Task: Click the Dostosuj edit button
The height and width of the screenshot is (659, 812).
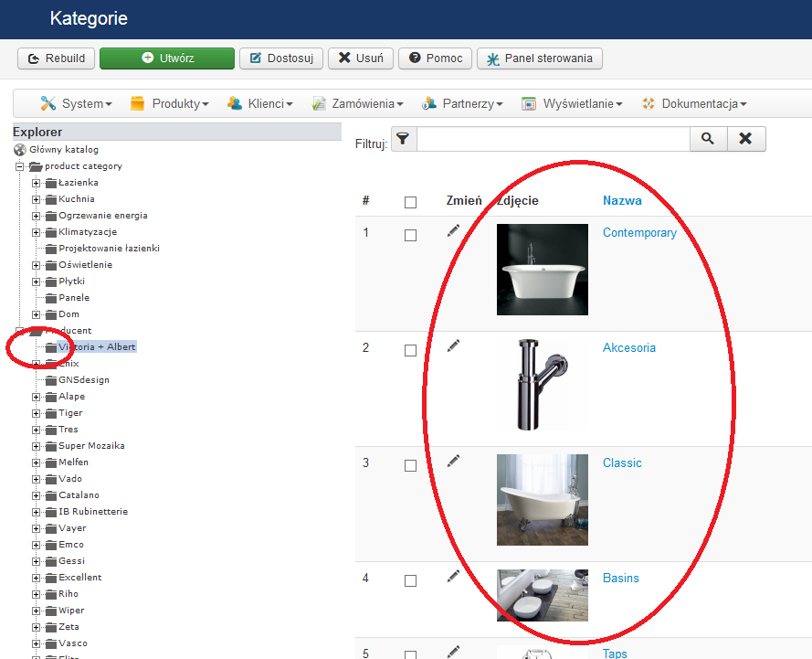Action: pyautogui.click(x=281, y=58)
